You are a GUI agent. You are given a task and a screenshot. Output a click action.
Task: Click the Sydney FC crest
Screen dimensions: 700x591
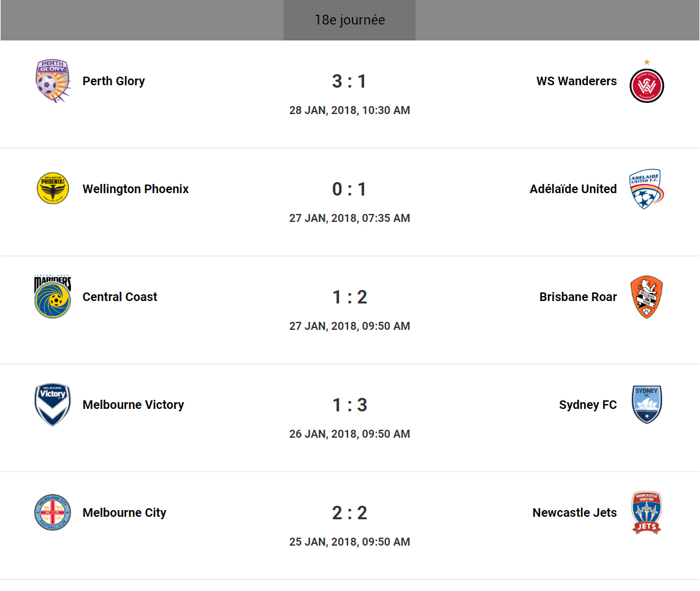[x=647, y=405]
